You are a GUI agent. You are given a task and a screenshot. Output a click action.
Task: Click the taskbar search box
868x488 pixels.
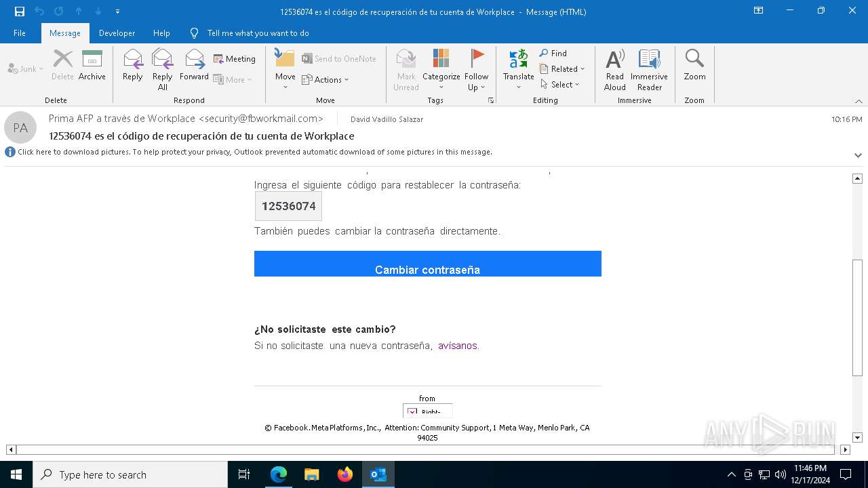tap(130, 474)
